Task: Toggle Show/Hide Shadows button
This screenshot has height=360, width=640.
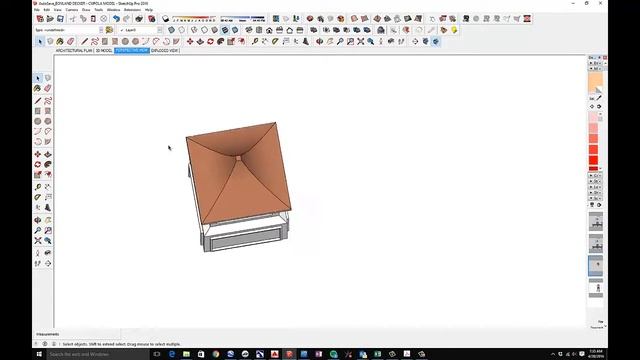Action: pyautogui.click(x=165, y=19)
